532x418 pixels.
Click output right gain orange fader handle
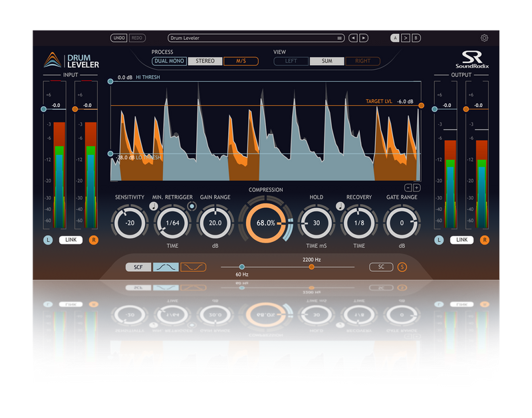[x=466, y=109]
